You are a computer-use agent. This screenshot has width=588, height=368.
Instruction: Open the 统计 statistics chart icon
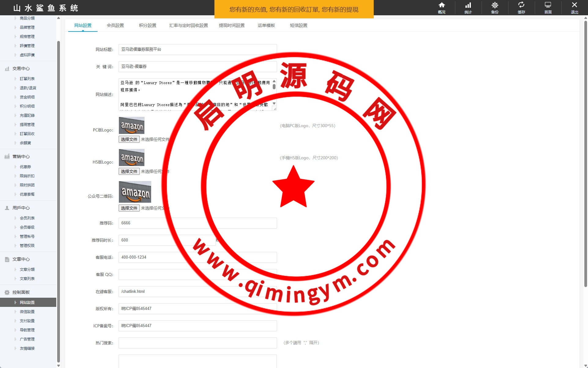coord(468,5)
